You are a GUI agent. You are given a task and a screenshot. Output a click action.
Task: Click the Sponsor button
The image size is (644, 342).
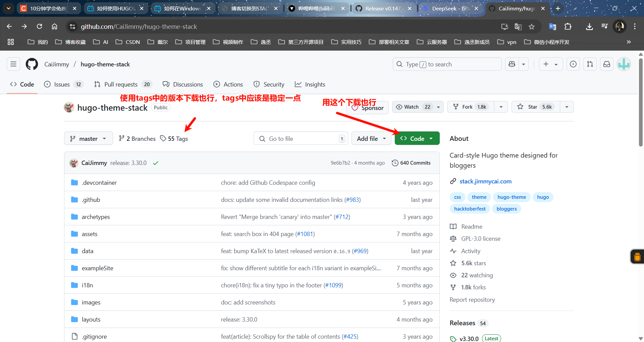[367, 108]
